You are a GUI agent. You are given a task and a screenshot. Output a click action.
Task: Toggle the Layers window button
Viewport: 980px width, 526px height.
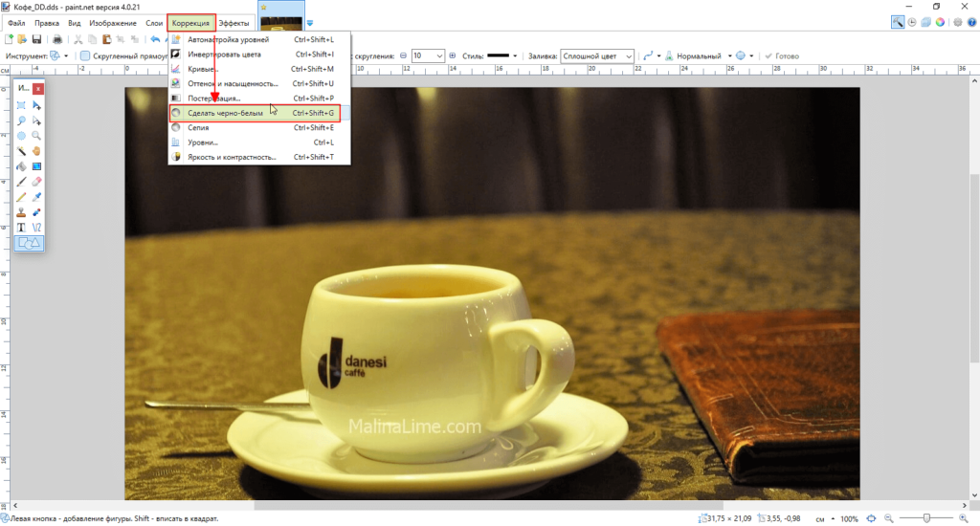point(925,22)
